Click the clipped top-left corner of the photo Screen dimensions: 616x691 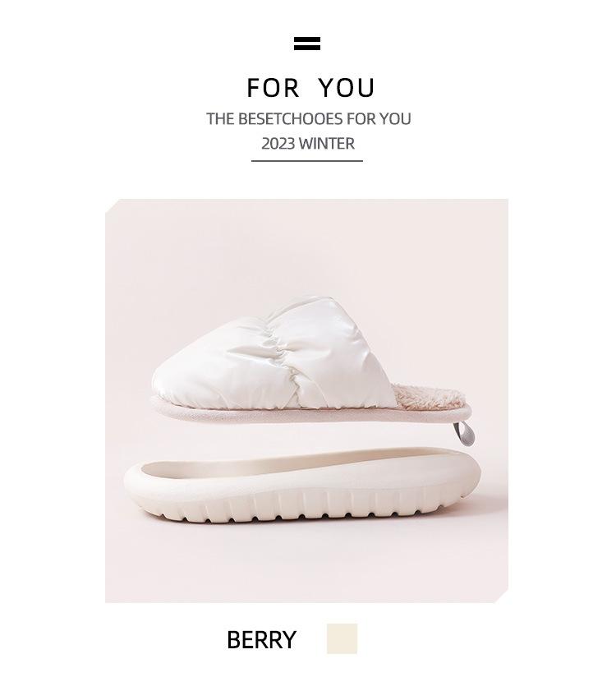click(112, 205)
